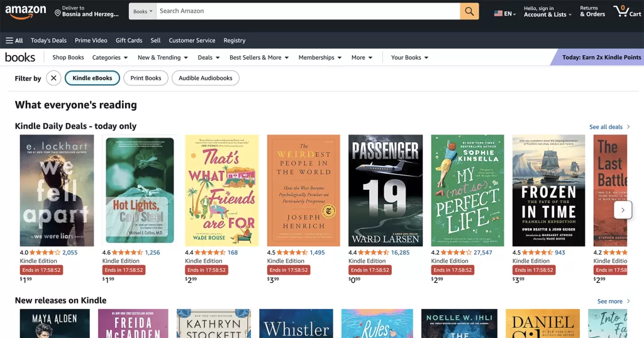Open the Whistler new release cover
The height and width of the screenshot is (338, 644).
point(296,324)
